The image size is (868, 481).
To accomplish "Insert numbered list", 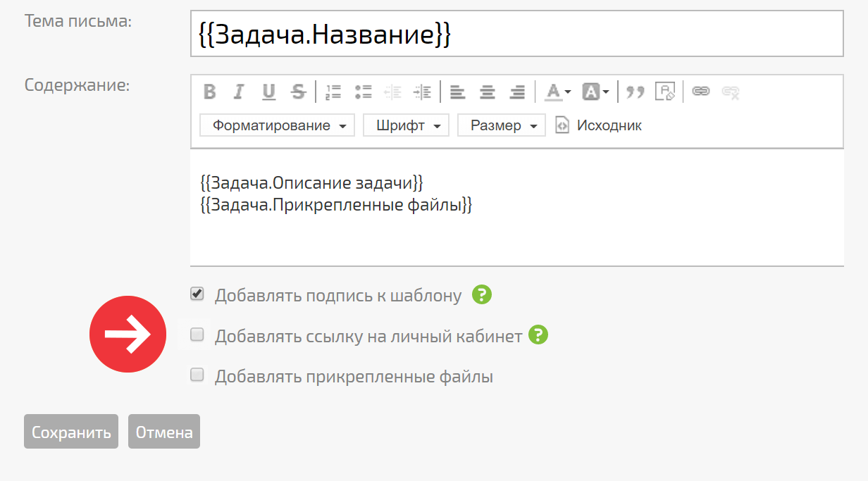I will click(333, 92).
